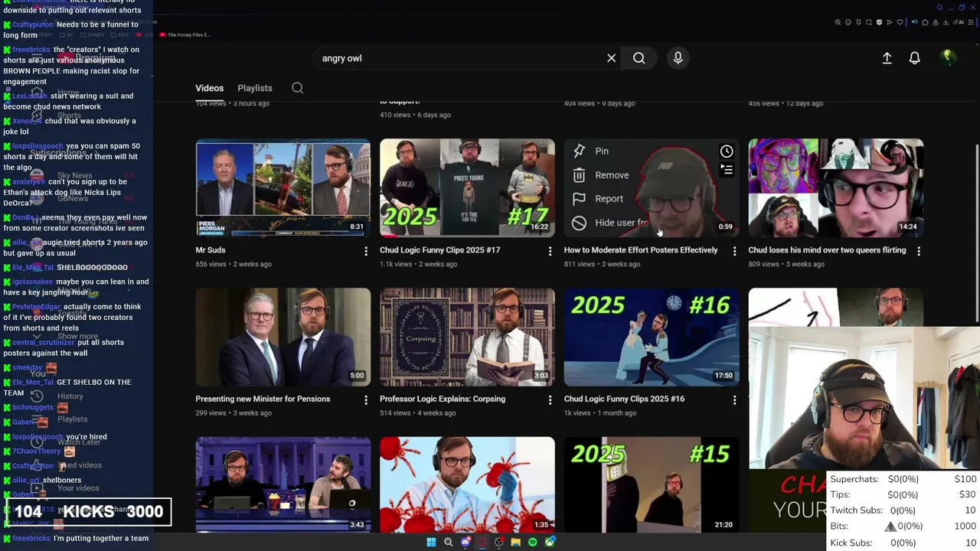Open Spotify from taskbar

pos(532,542)
